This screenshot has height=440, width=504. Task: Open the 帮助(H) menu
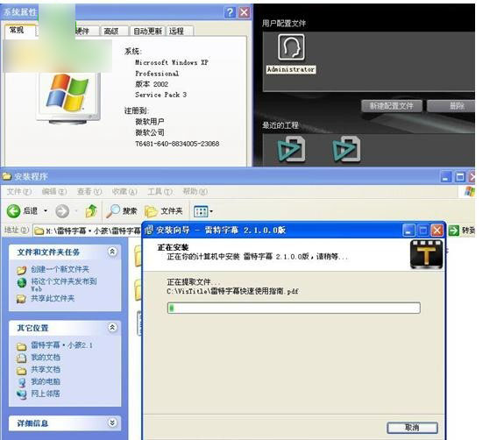[195, 192]
